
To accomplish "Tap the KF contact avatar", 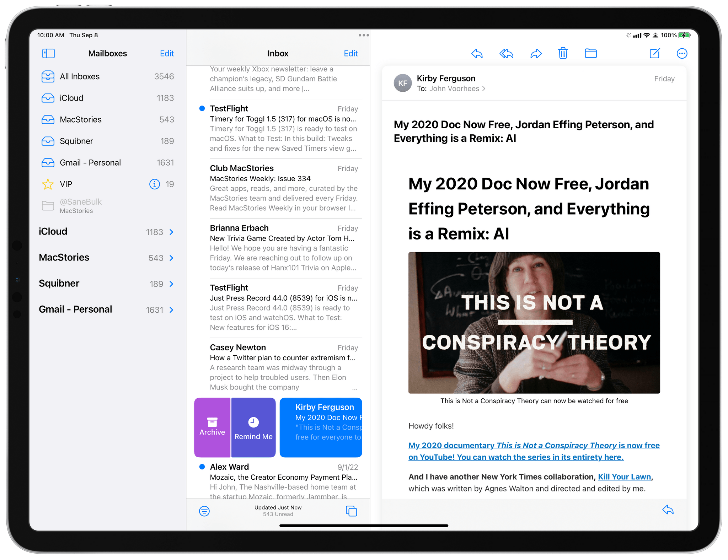I will 402,83.
